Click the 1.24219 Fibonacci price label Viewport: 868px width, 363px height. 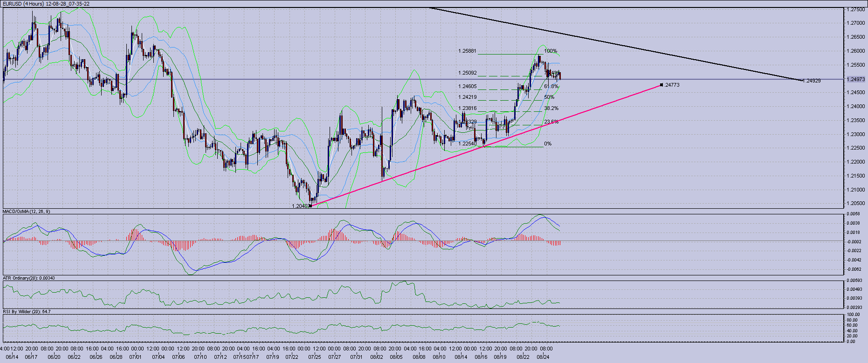coord(467,97)
